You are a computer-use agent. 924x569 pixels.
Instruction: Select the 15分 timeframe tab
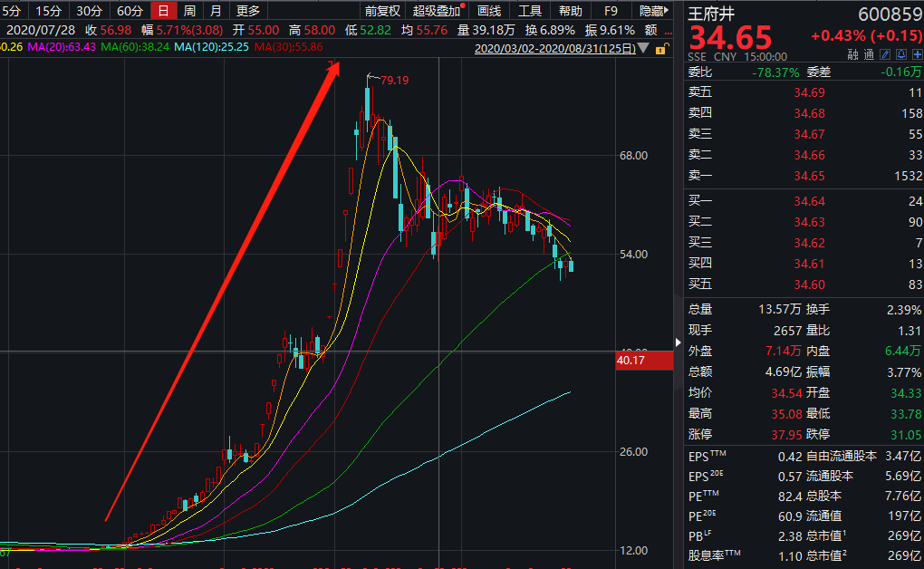pos(48,11)
